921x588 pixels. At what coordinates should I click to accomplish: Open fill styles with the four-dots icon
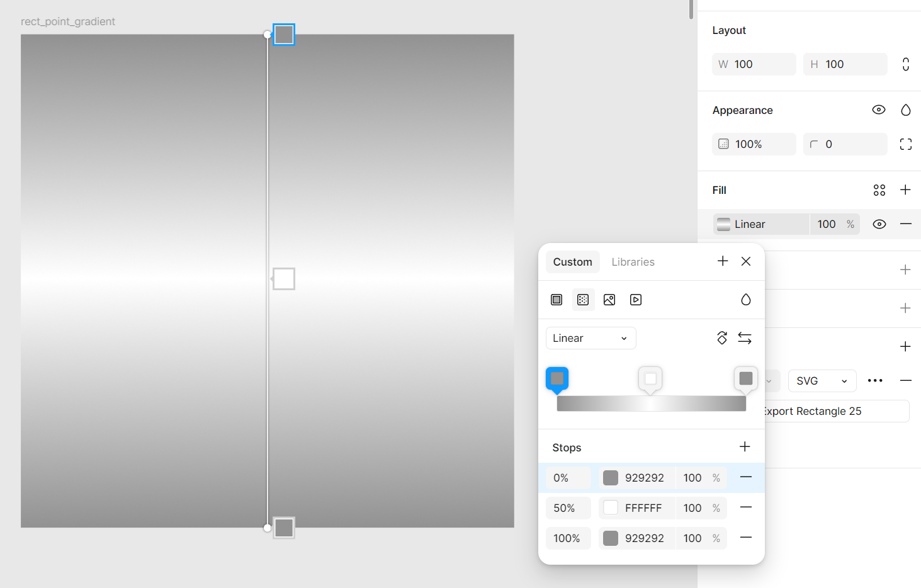point(879,189)
